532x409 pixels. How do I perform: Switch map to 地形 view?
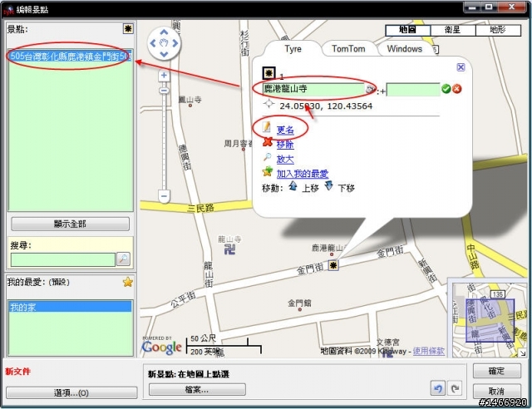(498, 30)
